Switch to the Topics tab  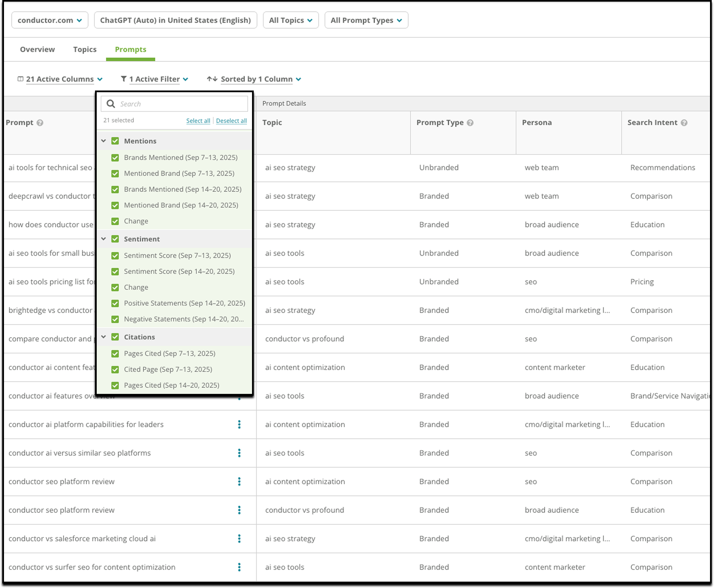coord(85,50)
